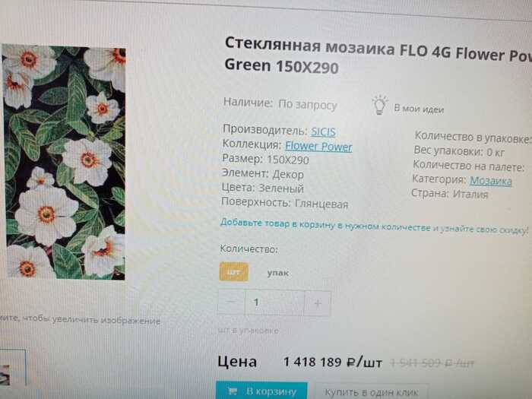Click 'Купить в один клик' button
532x399 pixels.
(x=372, y=392)
